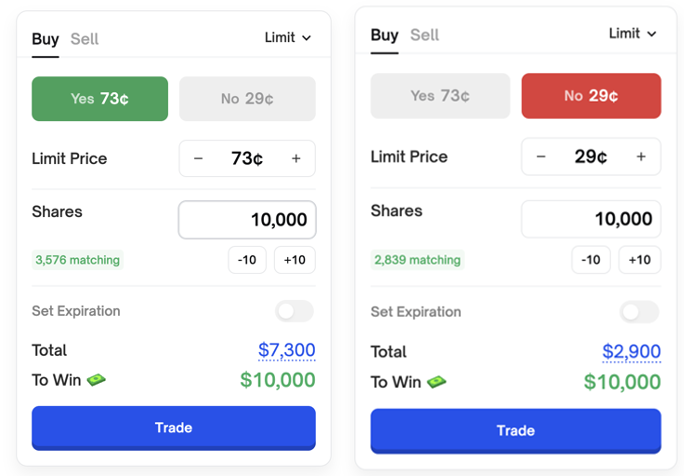Open Limit order type dropdown in right panel

pyautogui.click(x=632, y=34)
